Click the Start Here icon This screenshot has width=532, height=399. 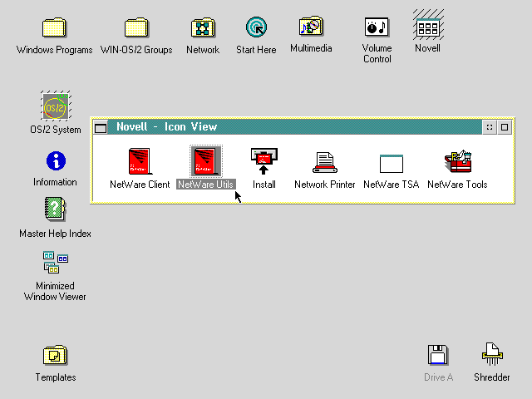tap(256, 27)
